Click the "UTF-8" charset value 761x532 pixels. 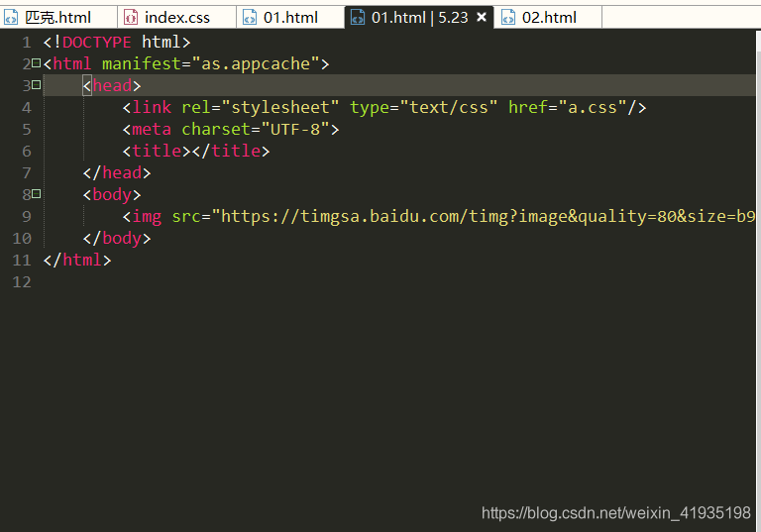[x=295, y=129]
